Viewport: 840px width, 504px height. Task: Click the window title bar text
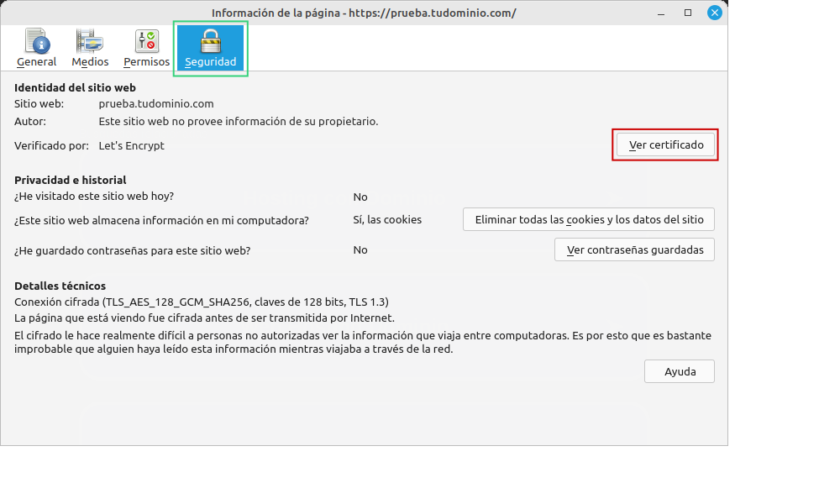[x=363, y=13]
